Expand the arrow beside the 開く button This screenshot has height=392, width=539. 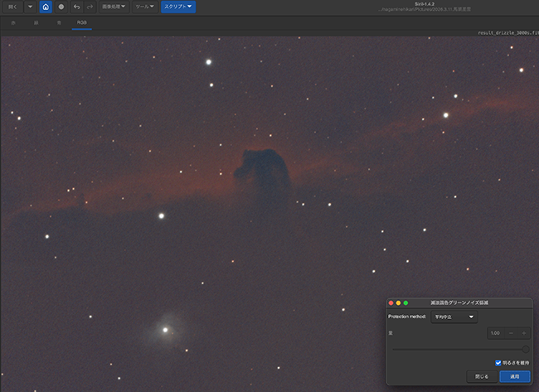31,7
